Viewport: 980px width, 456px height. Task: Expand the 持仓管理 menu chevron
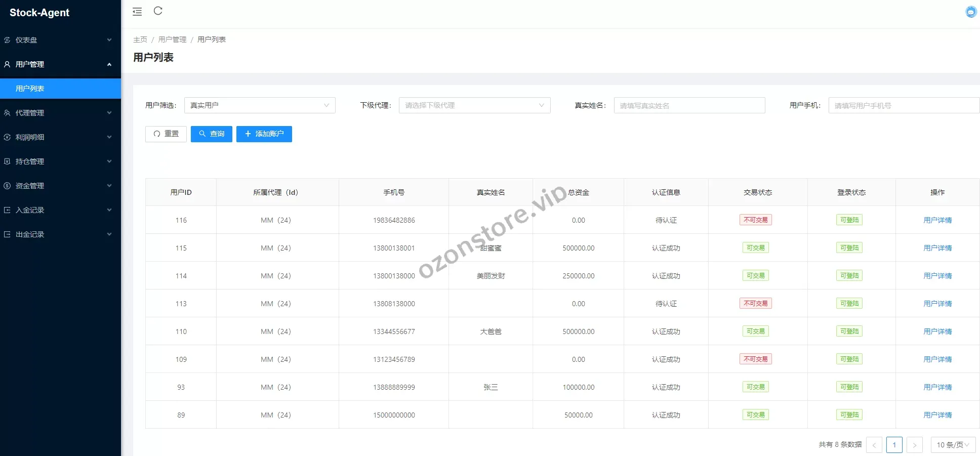109,161
